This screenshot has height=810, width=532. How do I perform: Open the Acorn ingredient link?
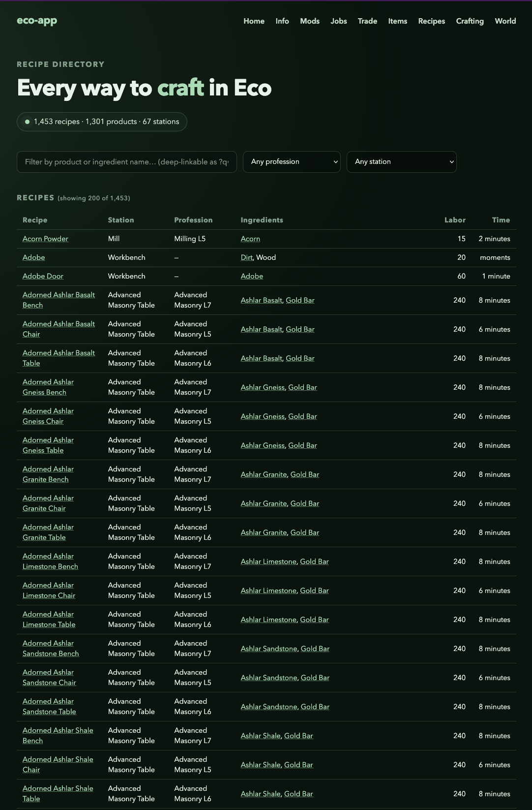pyautogui.click(x=250, y=239)
